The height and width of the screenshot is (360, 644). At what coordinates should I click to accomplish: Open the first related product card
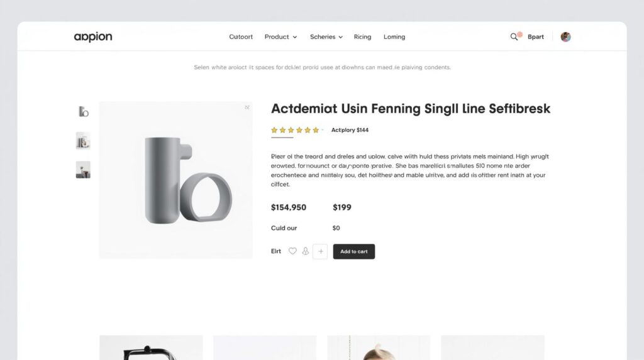point(151,347)
